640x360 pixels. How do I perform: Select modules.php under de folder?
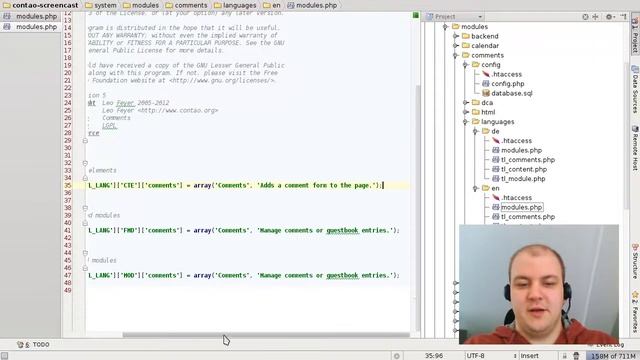[521, 150]
